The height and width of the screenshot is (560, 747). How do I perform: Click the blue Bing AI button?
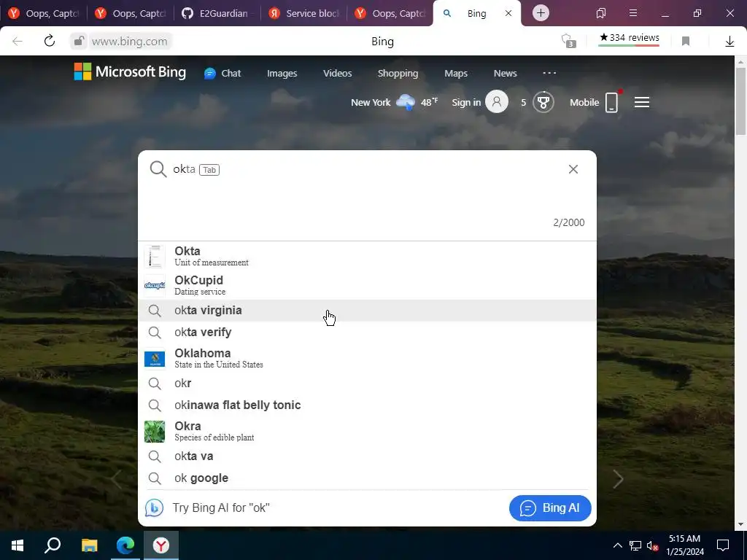(x=550, y=508)
